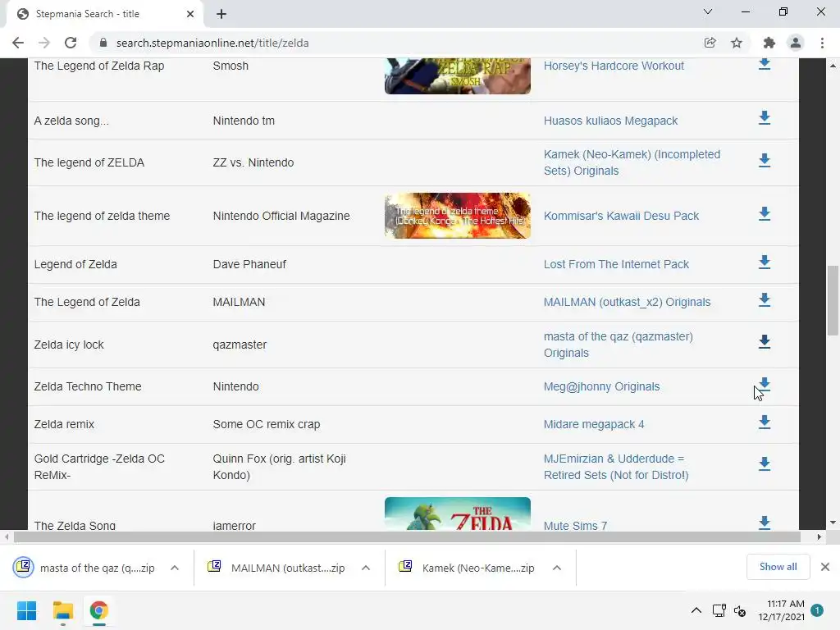
Task: Download the Huasos kuliaos Megapack
Action: click(765, 118)
